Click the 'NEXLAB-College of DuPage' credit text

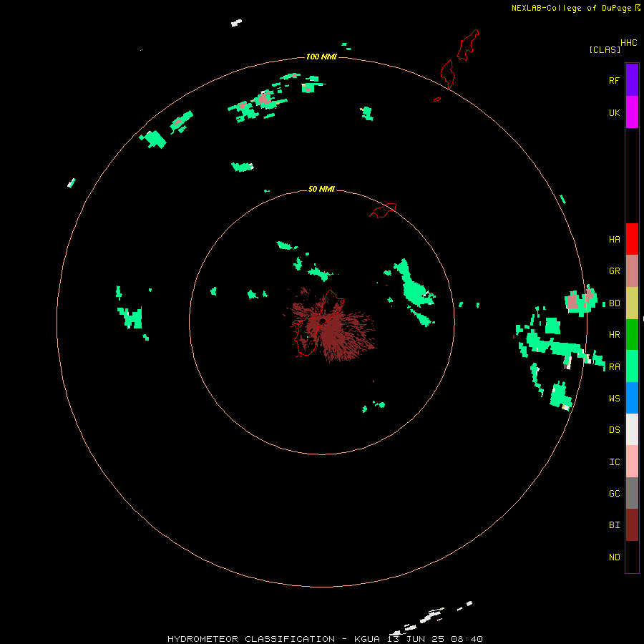[571, 8]
